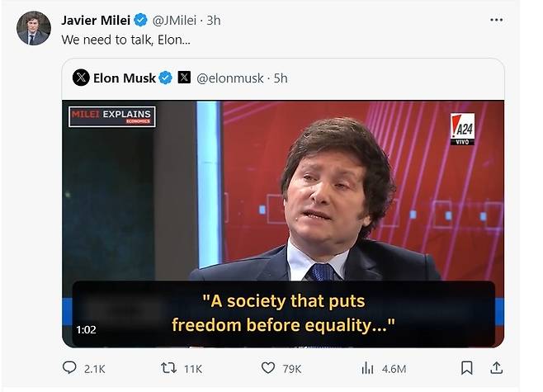Click the share upload icon
Viewport: 543px width, 392px height.
pos(495,368)
